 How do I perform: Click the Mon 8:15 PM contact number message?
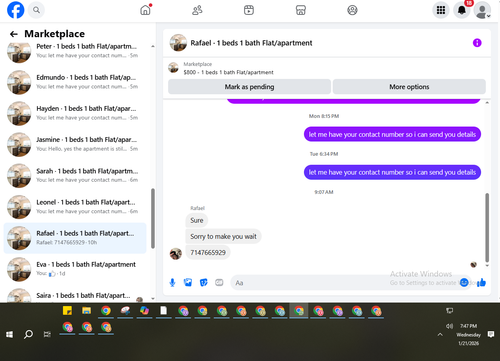click(392, 134)
